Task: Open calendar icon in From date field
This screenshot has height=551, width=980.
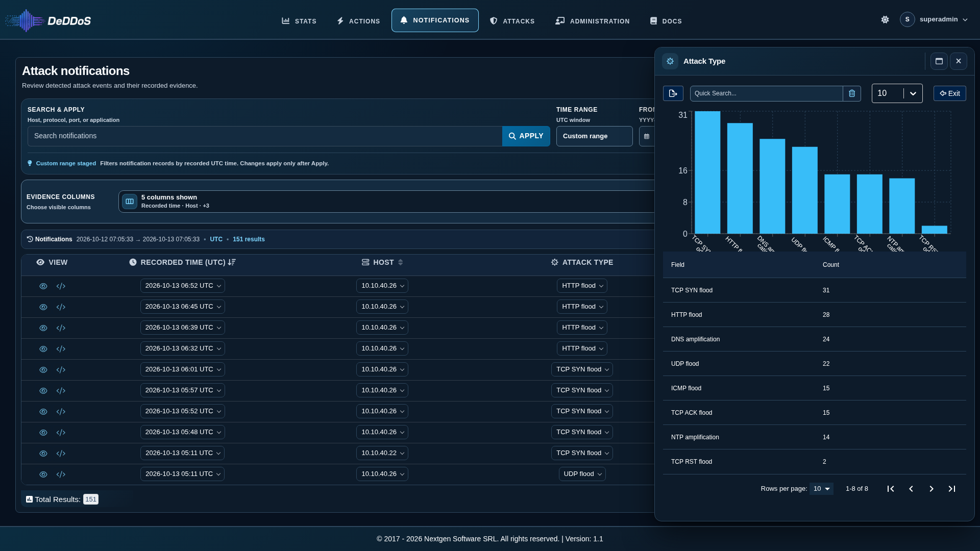Action: click(x=647, y=136)
